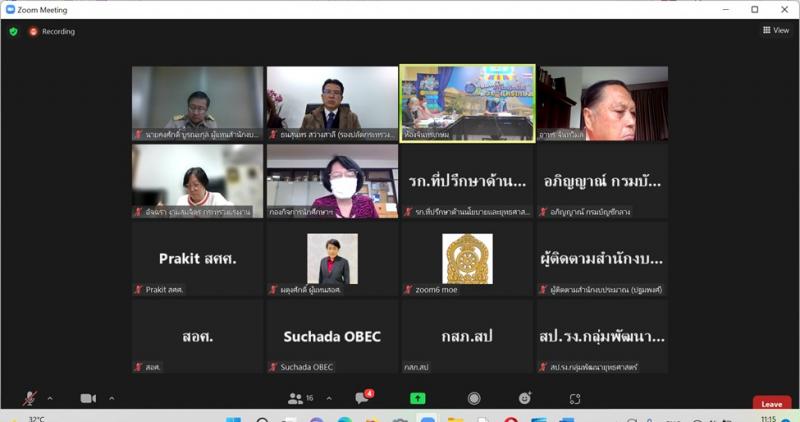Click the green encryption shield icon

(x=14, y=32)
